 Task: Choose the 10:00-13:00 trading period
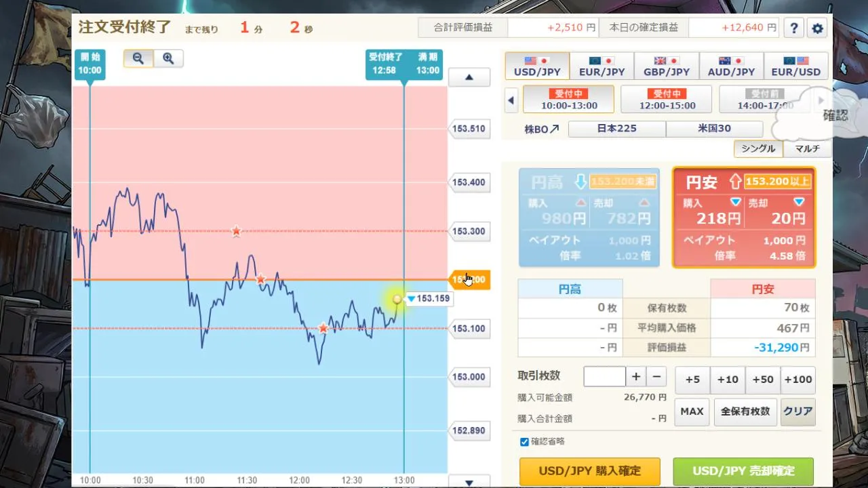pyautogui.click(x=569, y=100)
